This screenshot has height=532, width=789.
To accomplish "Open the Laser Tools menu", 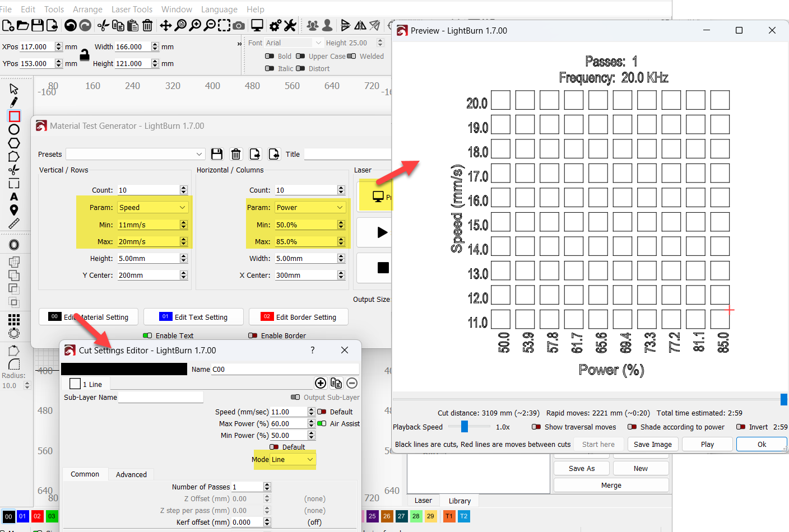I will [x=132, y=10].
